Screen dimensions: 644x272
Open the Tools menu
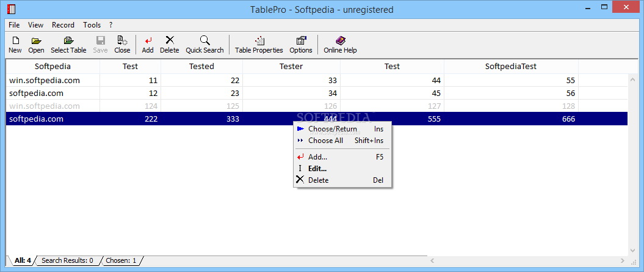pos(92,25)
